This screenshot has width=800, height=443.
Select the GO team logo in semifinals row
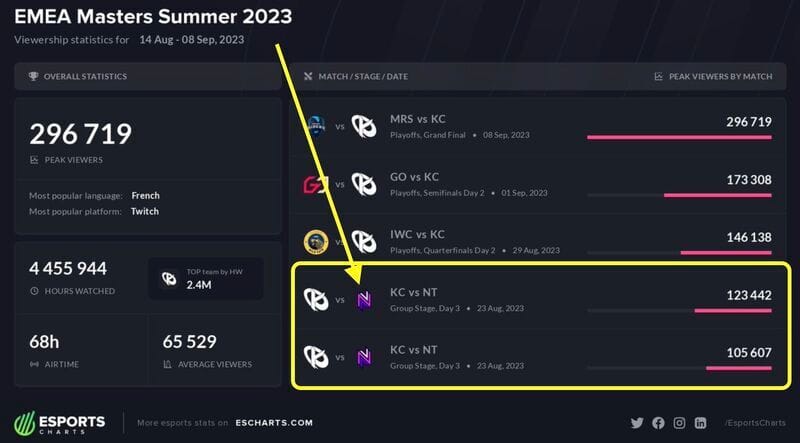click(x=315, y=185)
